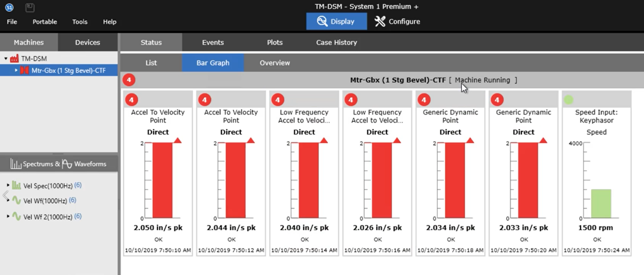This screenshot has height=275, width=644.
Task: Click the Machine Running state text
Action: (482, 80)
